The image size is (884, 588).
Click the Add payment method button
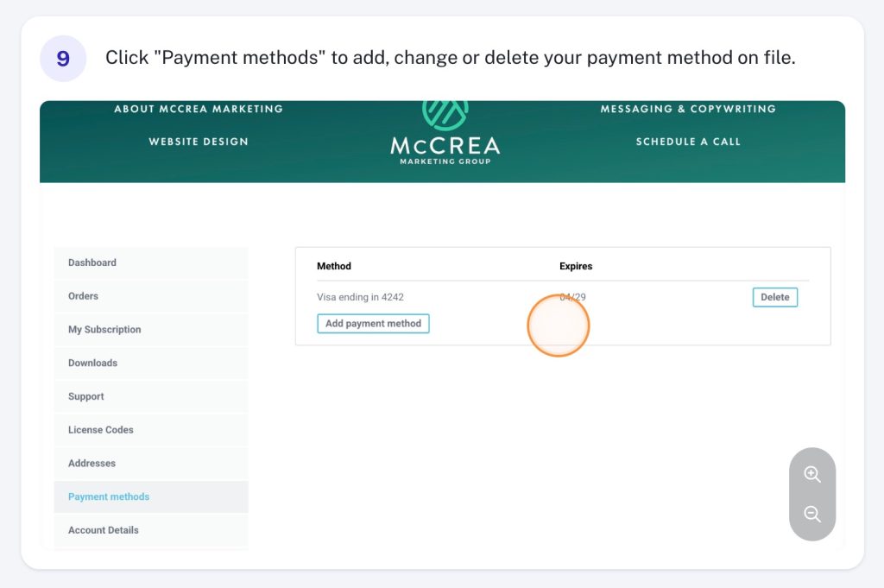coord(373,324)
